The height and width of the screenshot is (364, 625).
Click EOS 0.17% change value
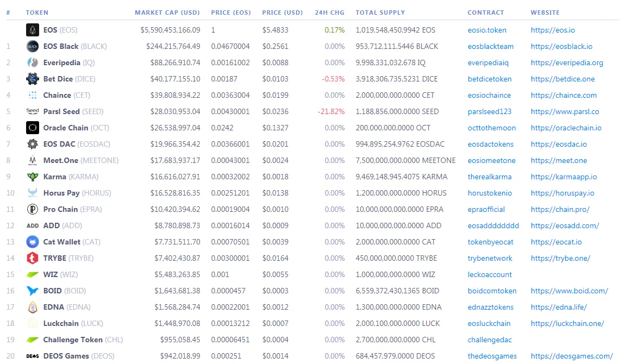(334, 30)
